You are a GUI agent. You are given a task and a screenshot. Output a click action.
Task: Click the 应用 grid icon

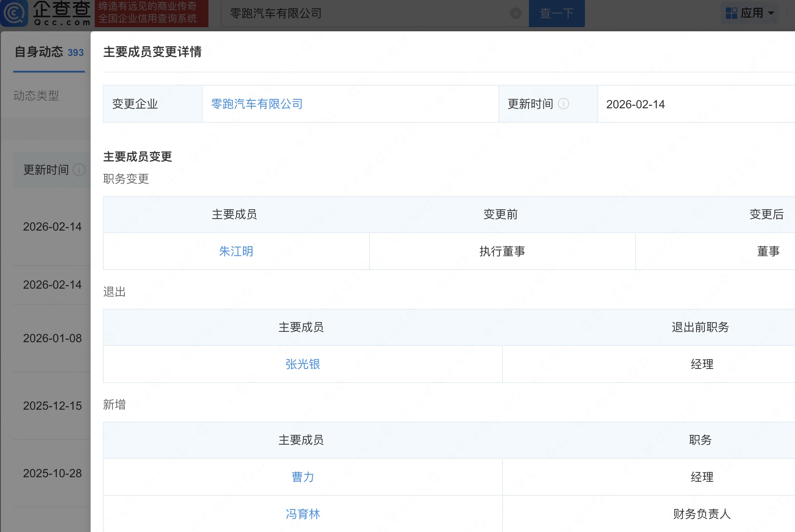click(731, 13)
